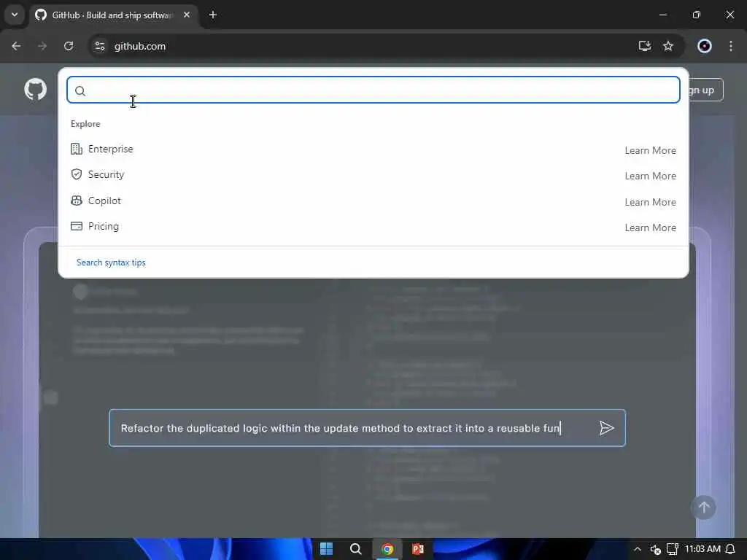
Task: Click the 11:03 AM clock
Action: coord(703,549)
